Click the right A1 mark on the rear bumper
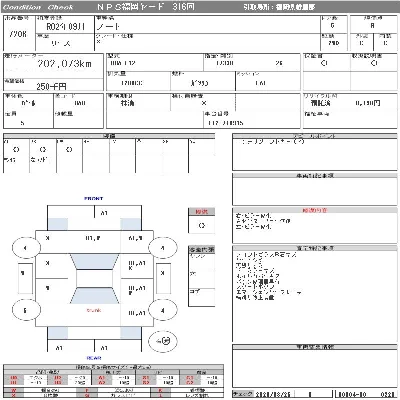 pos(104,348)
